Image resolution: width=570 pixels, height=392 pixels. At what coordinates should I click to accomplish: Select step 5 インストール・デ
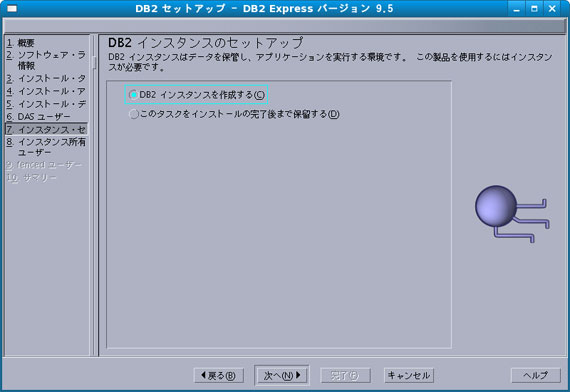[x=46, y=104]
